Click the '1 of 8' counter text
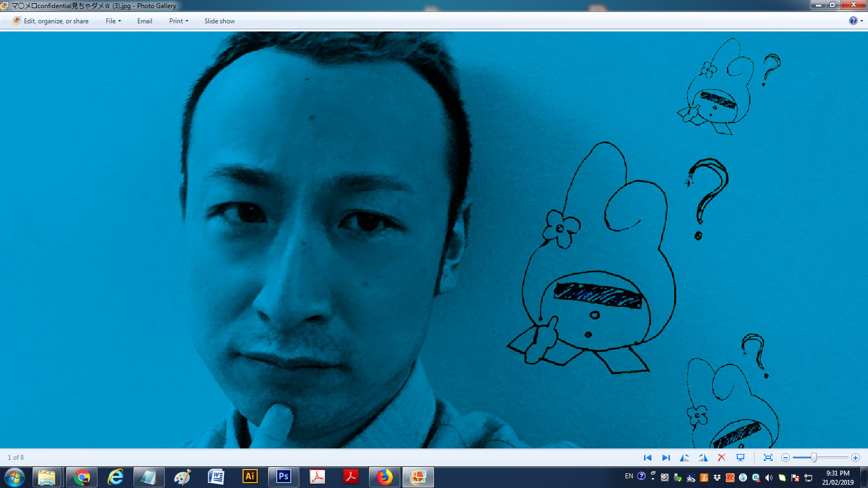 [16, 458]
